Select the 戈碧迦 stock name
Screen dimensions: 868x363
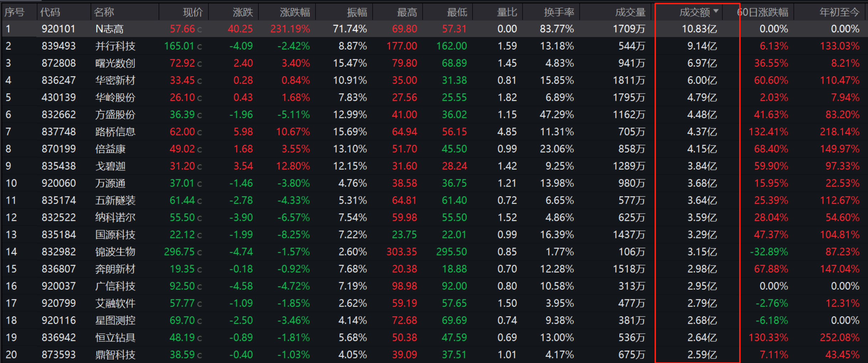point(110,166)
